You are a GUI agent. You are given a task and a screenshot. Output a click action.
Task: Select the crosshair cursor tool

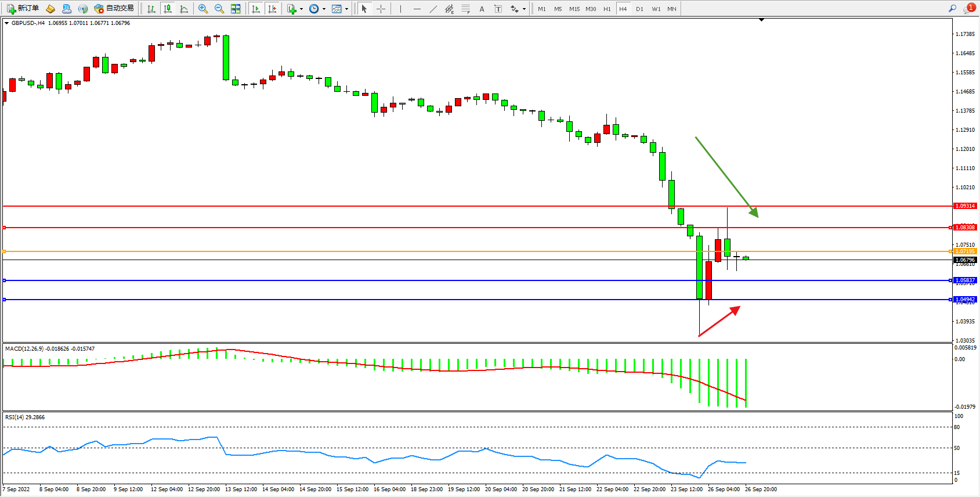[381, 9]
